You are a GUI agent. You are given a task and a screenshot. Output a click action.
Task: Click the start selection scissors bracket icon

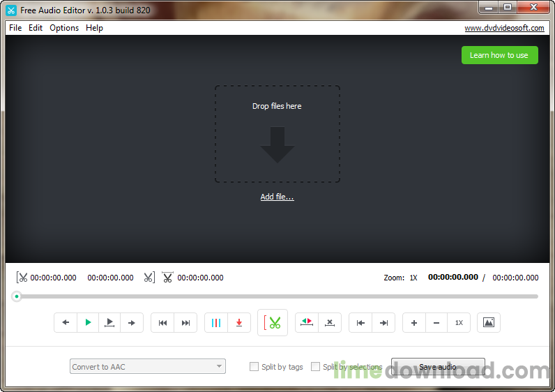point(22,278)
